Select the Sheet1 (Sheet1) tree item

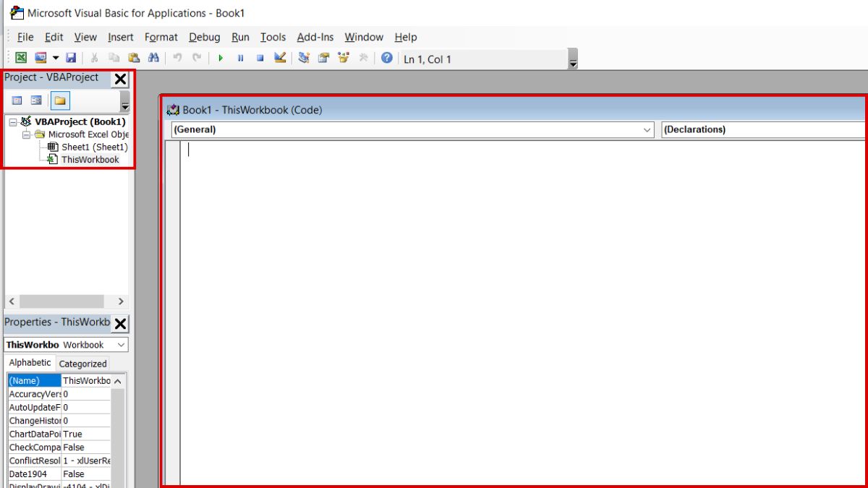(94, 147)
